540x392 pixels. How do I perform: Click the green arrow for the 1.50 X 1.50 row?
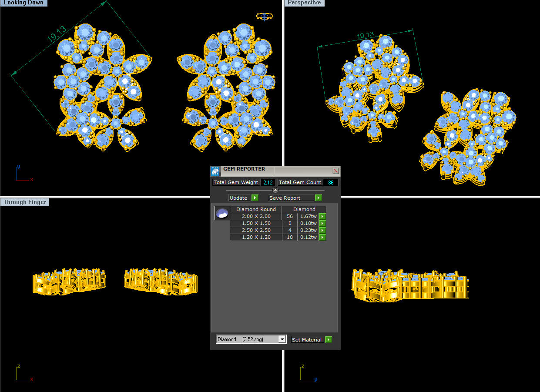322,223
